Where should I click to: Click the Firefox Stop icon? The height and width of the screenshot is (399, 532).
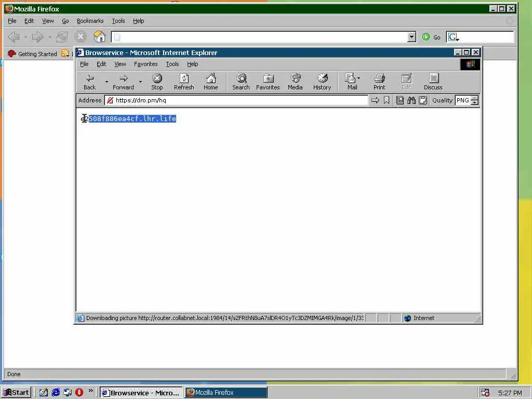tap(81, 37)
